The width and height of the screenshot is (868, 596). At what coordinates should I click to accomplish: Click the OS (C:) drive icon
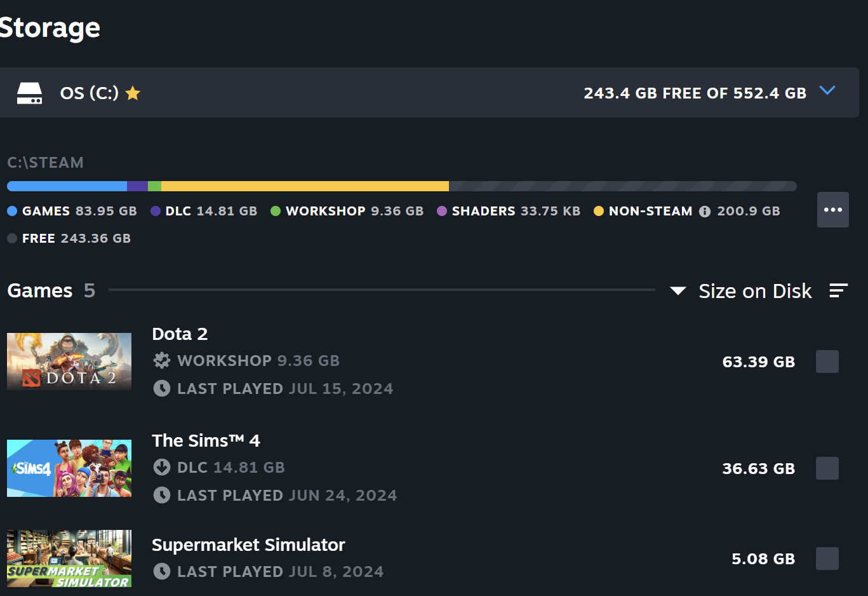click(x=29, y=93)
